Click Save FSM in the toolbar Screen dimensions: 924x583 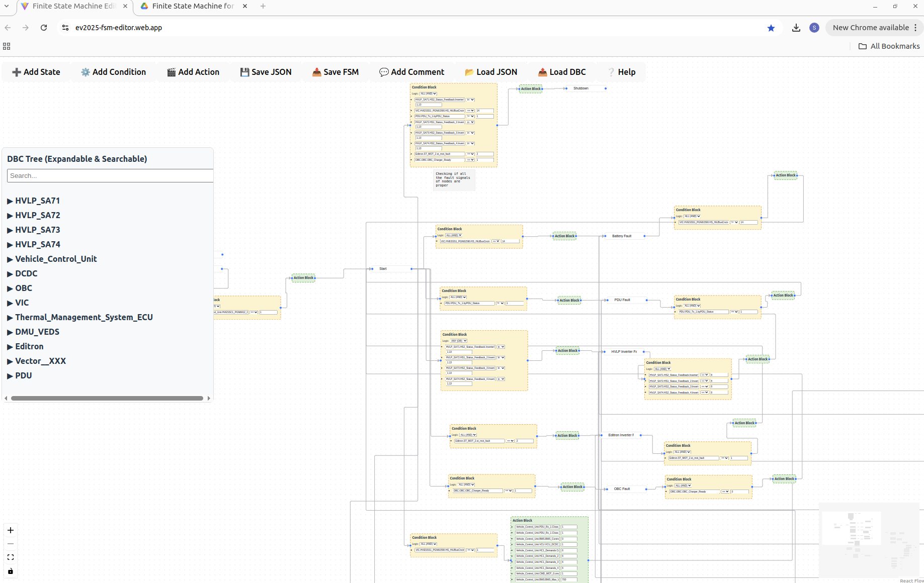click(335, 72)
